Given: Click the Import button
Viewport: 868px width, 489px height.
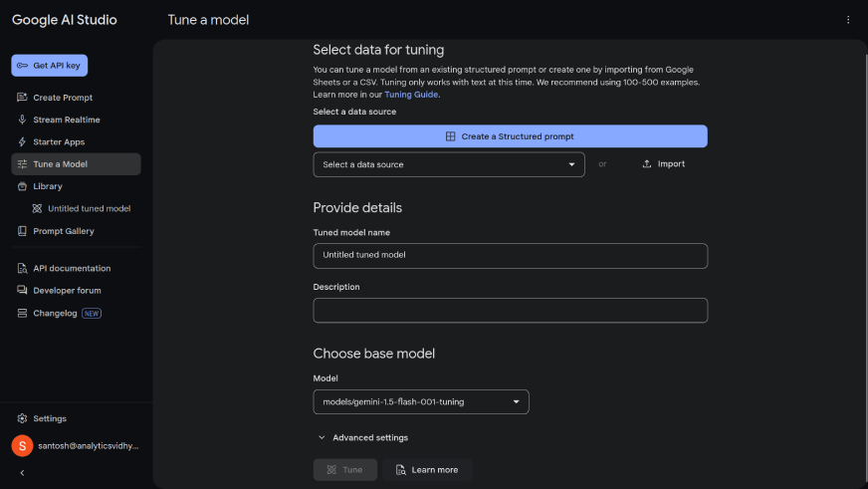Looking at the screenshot, I should [x=663, y=164].
